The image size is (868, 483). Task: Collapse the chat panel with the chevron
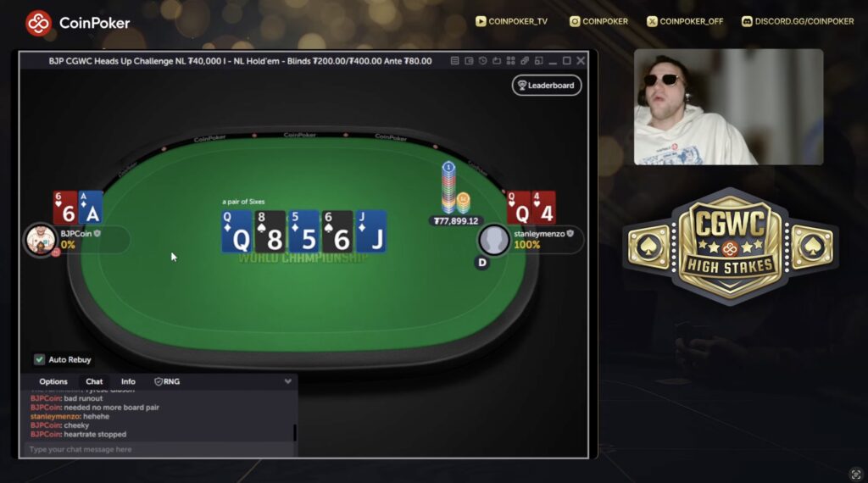pos(288,381)
